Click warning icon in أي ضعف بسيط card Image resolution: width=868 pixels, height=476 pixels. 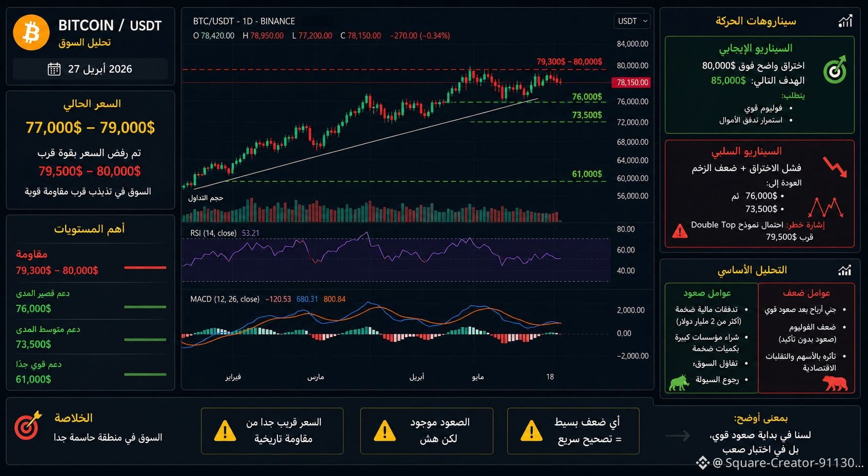point(531,431)
